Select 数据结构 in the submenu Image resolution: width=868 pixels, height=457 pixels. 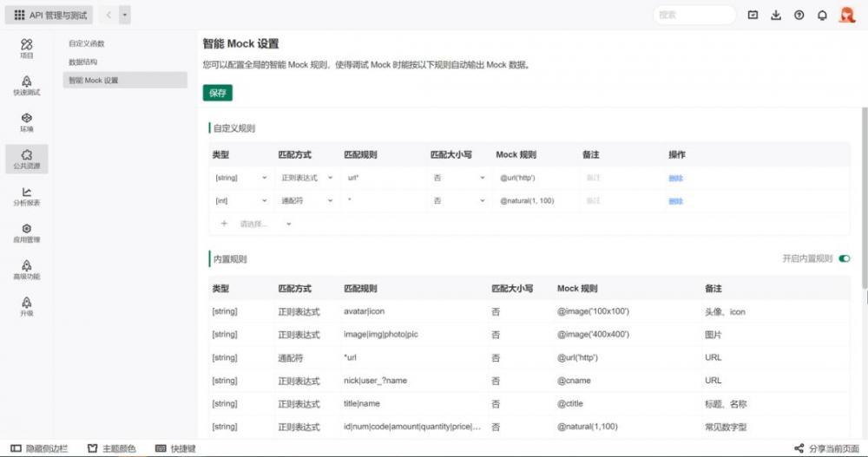(x=83, y=62)
